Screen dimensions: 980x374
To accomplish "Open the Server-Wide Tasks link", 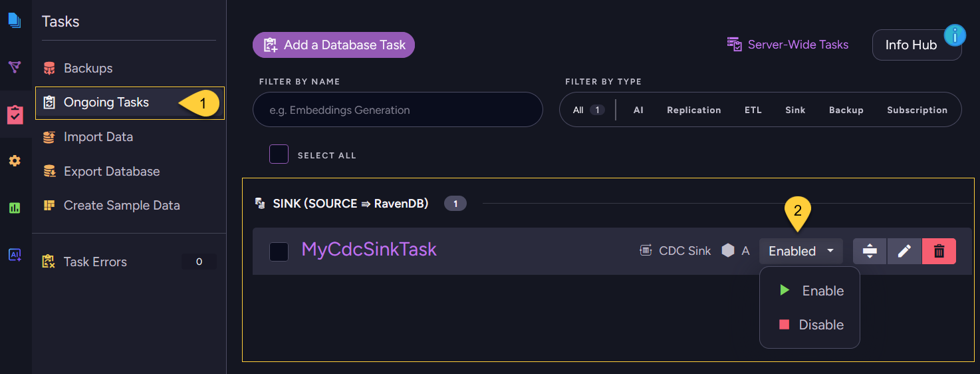I will tap(788, 45).
